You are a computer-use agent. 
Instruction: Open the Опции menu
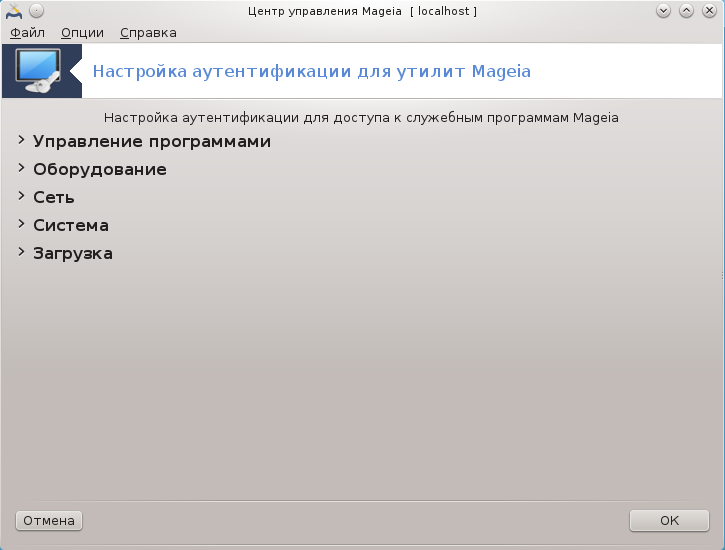pos(82,33)
